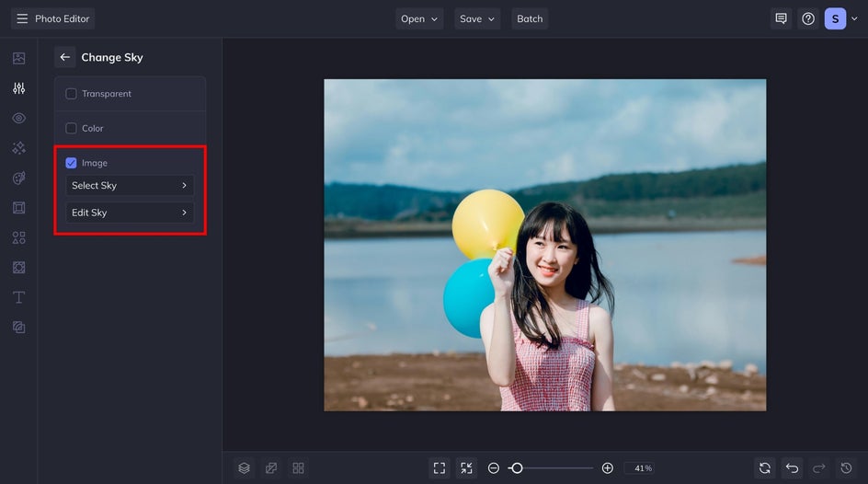
Task: Open the Edit tools sliders icon
Action: click(x=18, y=88)
